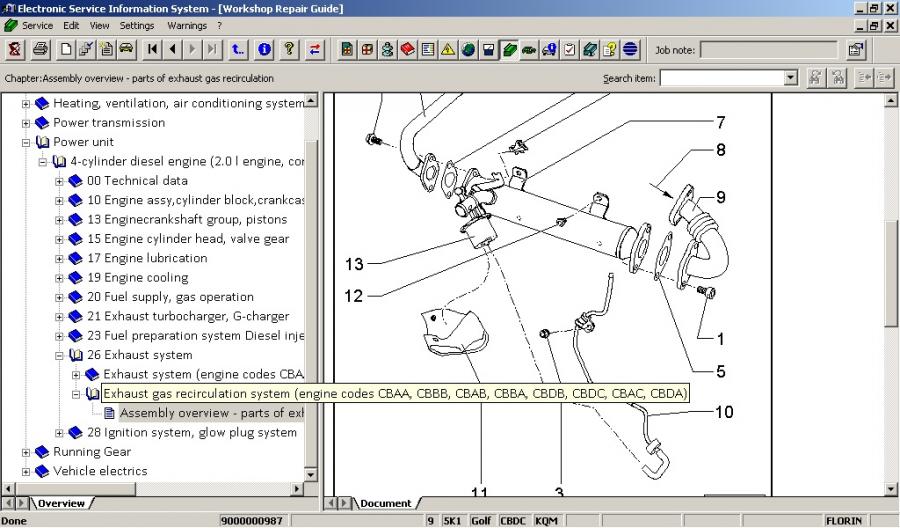Collapse the 26 Exhaust system node

60,355
